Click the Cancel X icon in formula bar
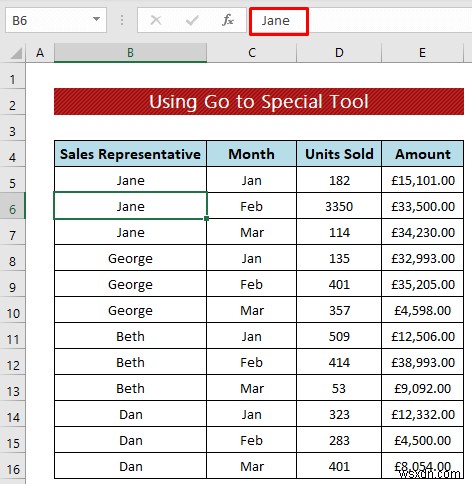This screenshot has width=472, height=484. coord(156,20)
